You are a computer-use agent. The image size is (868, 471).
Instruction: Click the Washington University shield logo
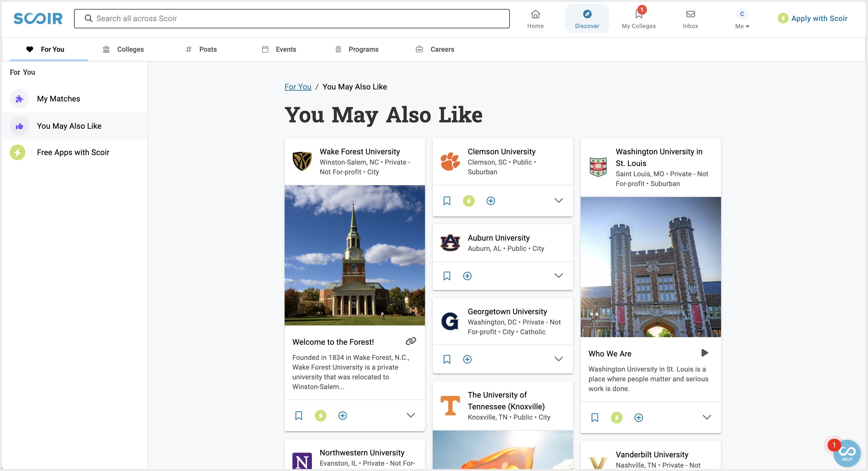pyautogui.click(x=598, y=167)
